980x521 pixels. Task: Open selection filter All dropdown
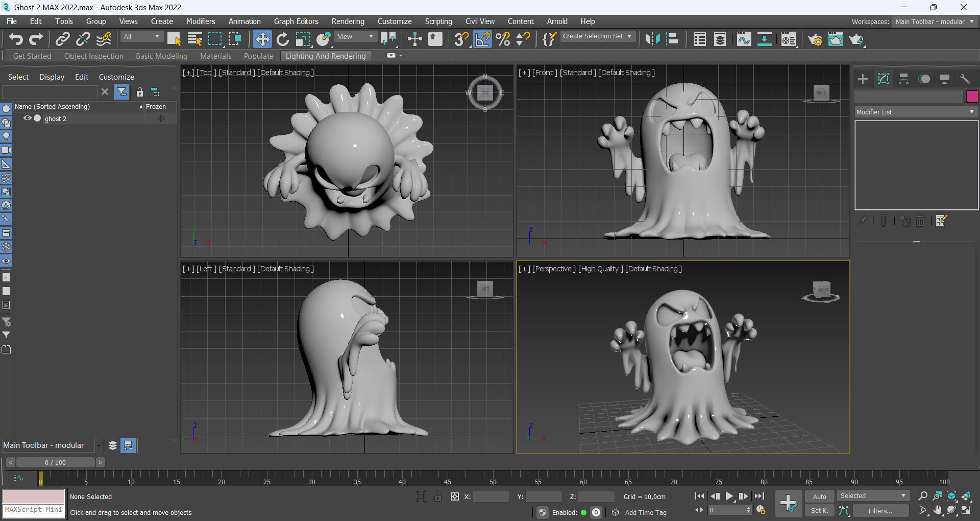point(142,36)
